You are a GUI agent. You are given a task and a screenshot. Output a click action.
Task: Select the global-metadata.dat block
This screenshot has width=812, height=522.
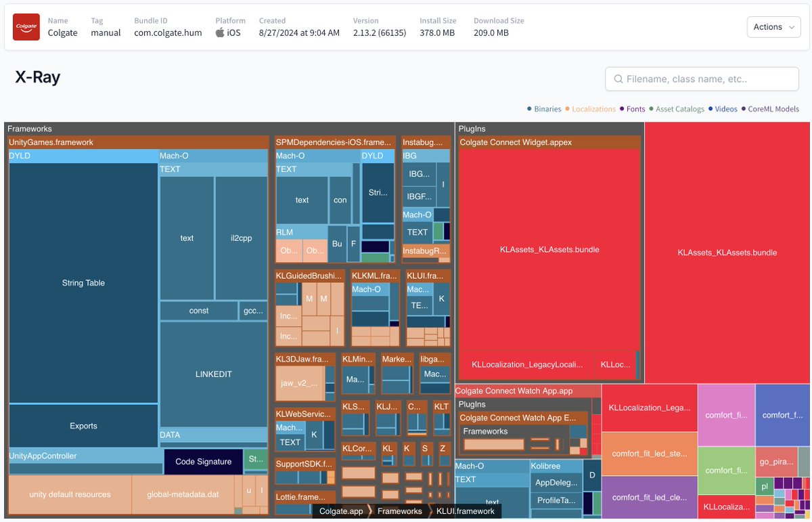pos(183,494)
